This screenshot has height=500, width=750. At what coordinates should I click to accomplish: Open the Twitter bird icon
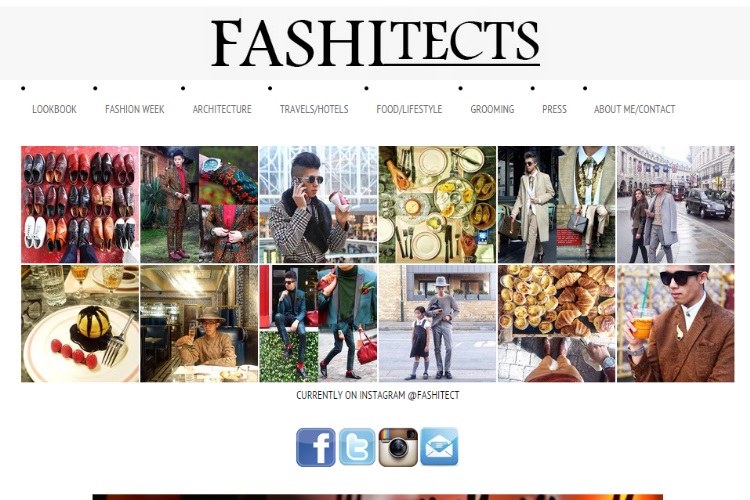coord(357,447)
